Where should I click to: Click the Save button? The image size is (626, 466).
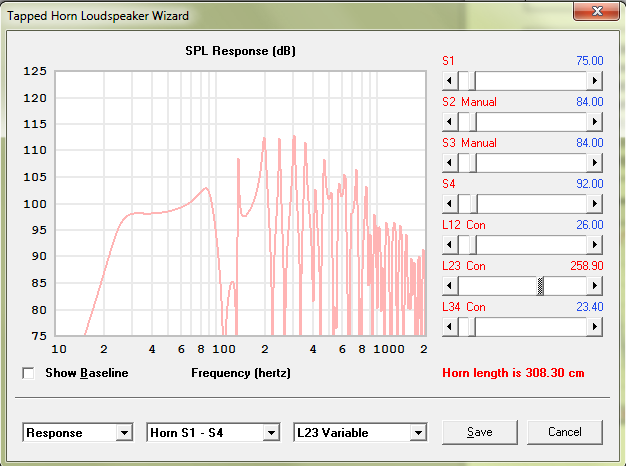[x=479, y=432]
